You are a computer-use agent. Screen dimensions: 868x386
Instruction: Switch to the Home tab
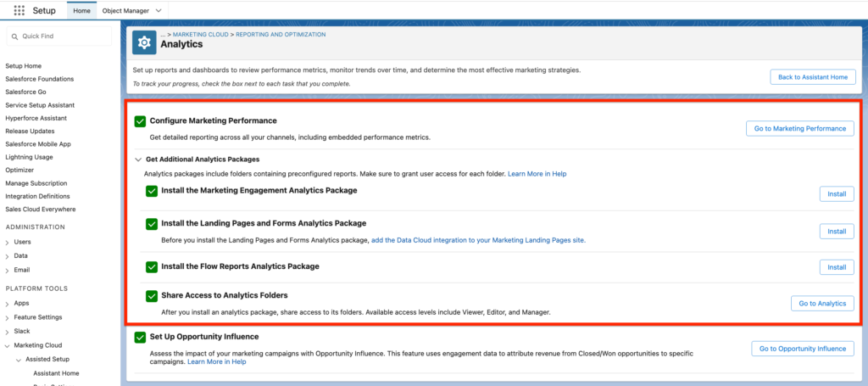click(81, 10)
